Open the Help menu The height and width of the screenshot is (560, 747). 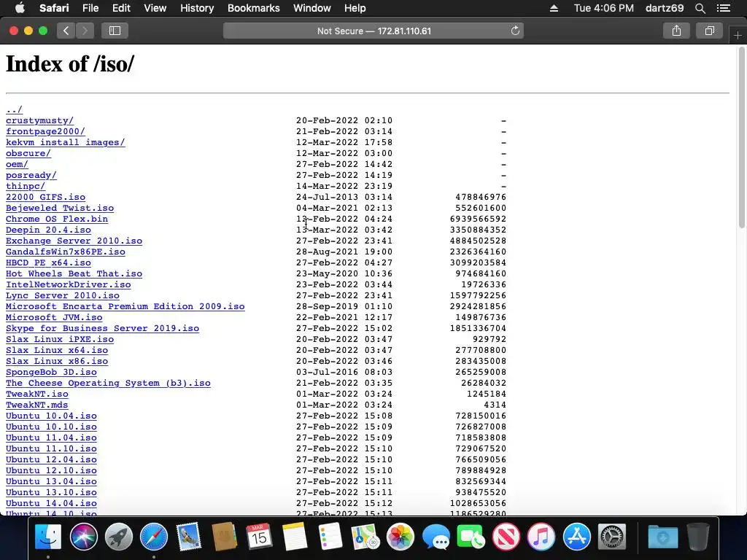pyautogui.click(x=355, y=8)
